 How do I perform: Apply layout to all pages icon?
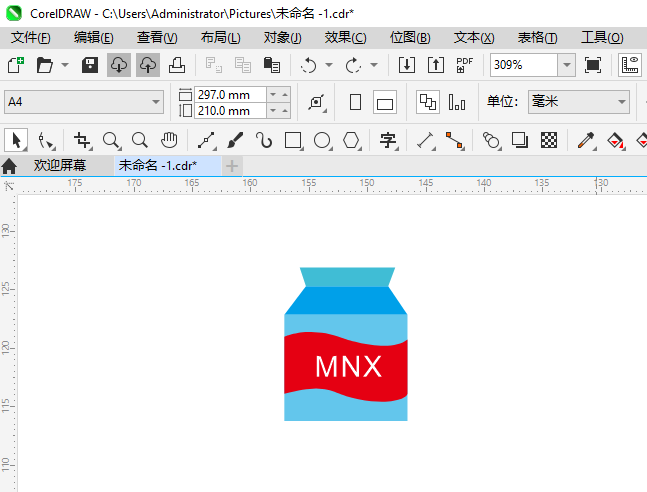427,102
